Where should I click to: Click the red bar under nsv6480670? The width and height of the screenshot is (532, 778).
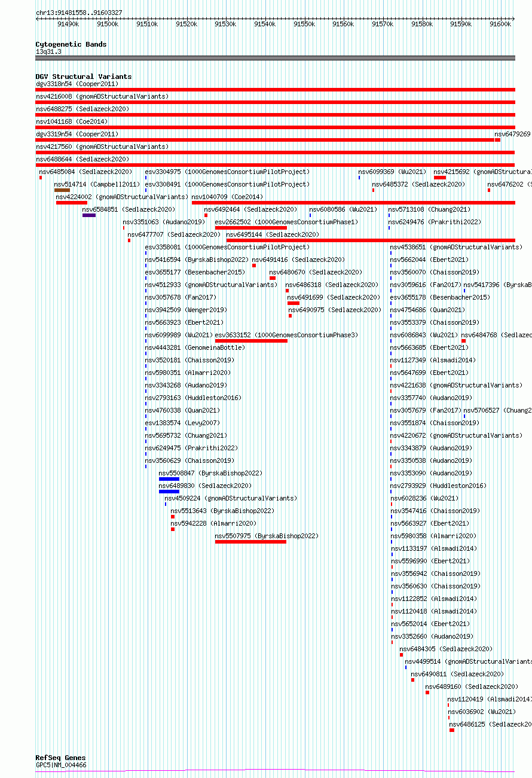(273, 278)
